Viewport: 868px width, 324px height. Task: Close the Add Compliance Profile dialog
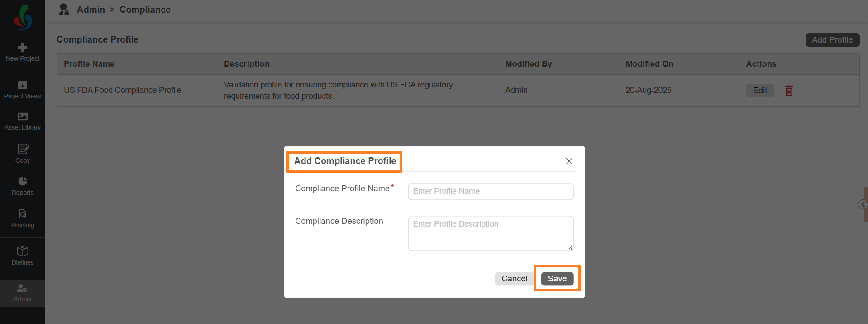(569, 161)
